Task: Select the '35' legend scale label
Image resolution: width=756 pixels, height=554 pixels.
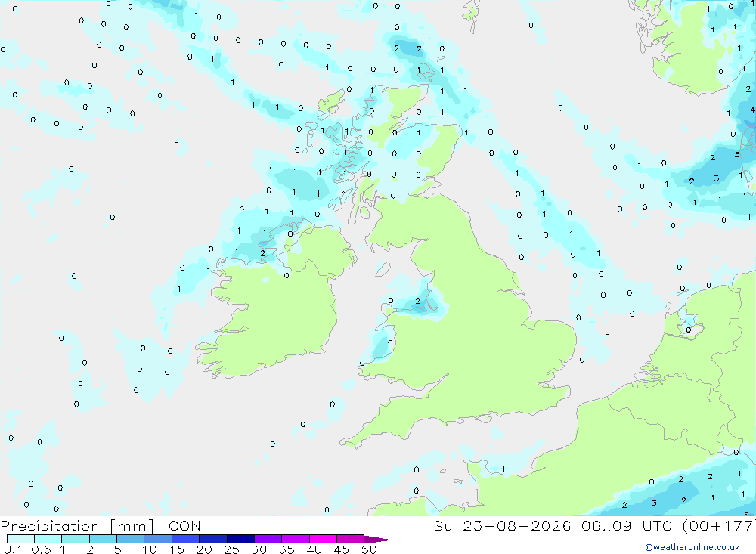Action: tap(287, 549)
